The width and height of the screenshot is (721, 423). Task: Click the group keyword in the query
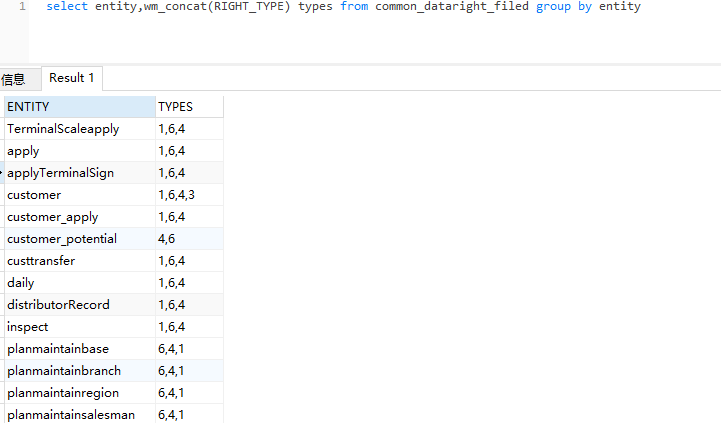553,7
